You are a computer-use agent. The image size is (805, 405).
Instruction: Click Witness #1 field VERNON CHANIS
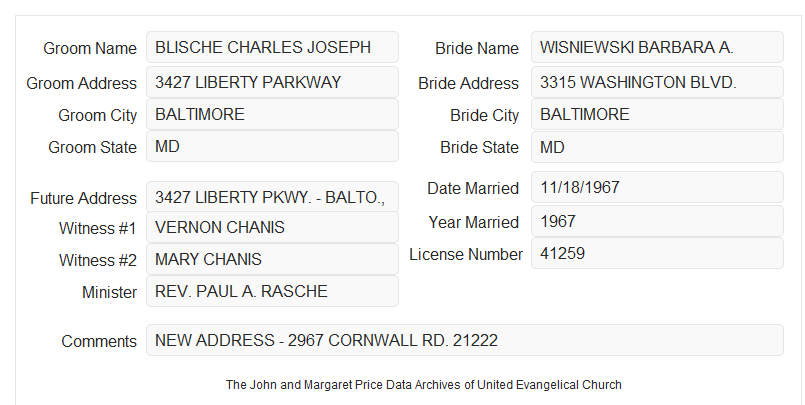pos(272,227)
